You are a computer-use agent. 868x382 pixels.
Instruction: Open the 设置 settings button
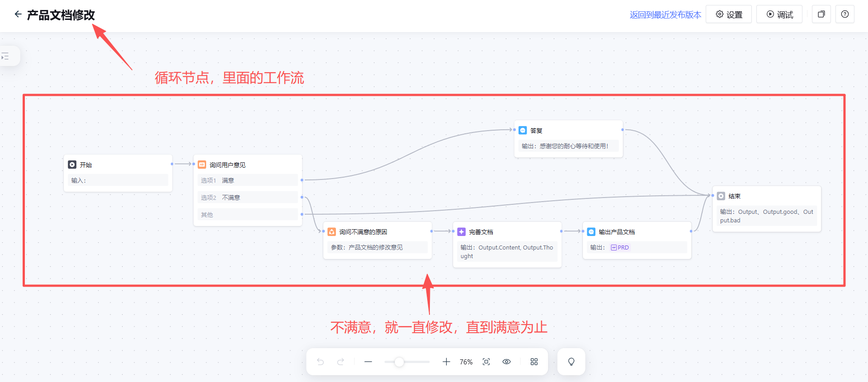[729, 14]
